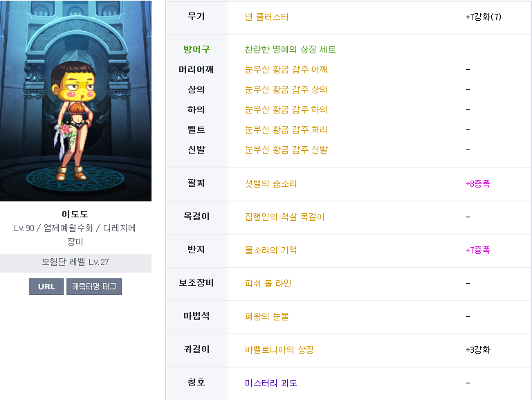Open ring 물소리의 기억
This screenshot has width=532, height=400.
point(270,250)
